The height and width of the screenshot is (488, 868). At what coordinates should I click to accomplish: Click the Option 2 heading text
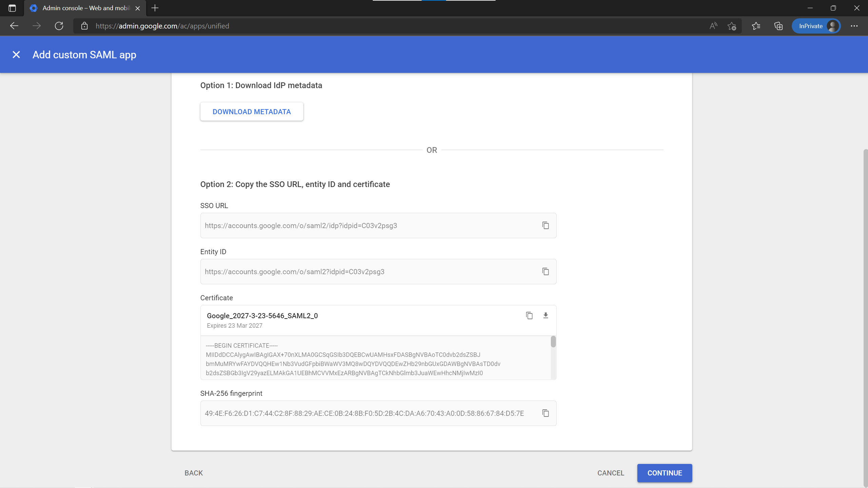(295, 184)
